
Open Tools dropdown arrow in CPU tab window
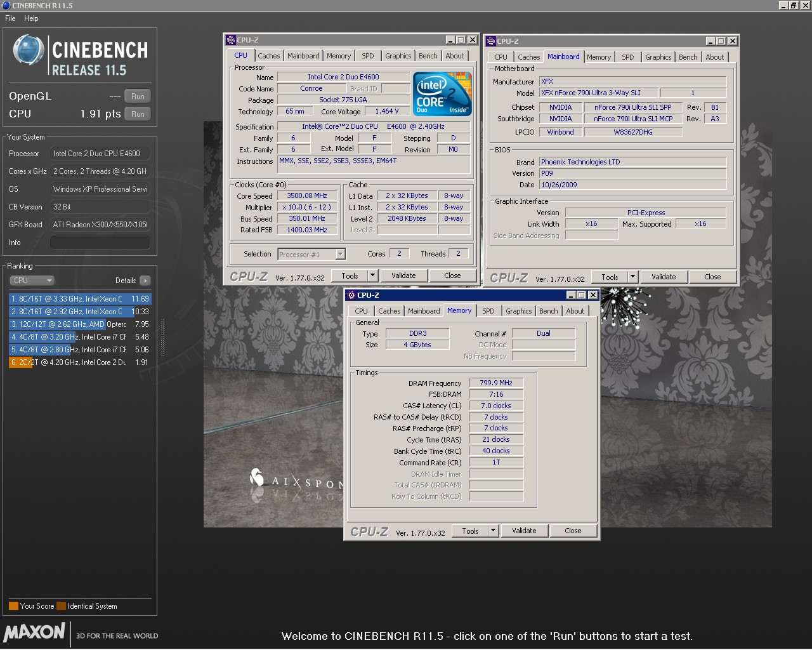(373, 275)
